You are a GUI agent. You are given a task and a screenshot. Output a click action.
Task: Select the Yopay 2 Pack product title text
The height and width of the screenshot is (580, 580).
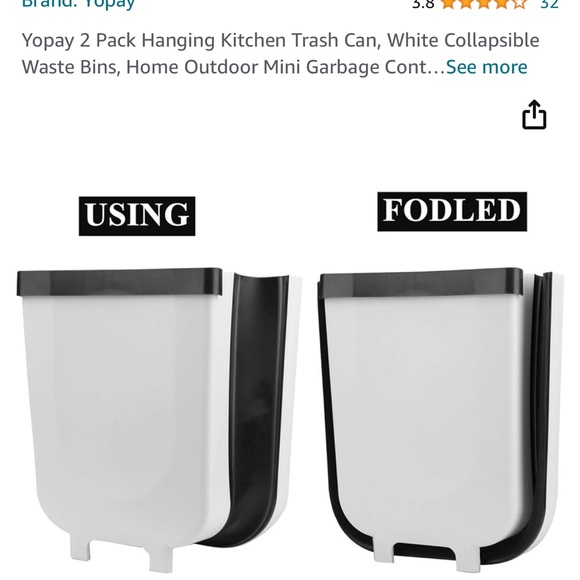tap(280, 54)
